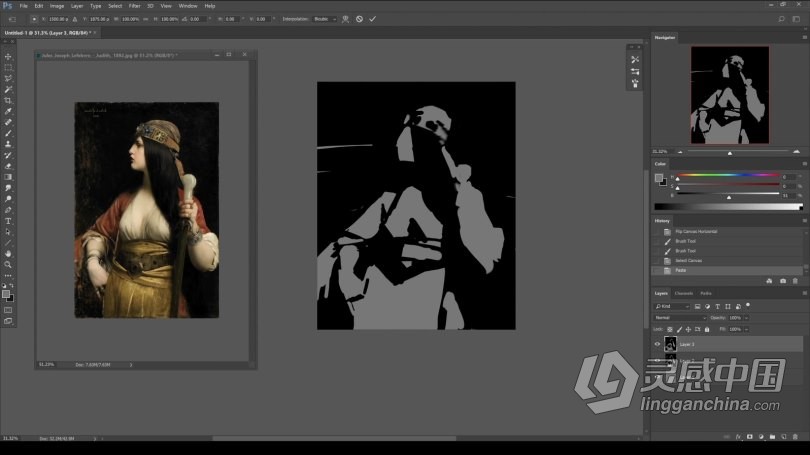Select the Rectangular Marquee tool

coord(8,68)
